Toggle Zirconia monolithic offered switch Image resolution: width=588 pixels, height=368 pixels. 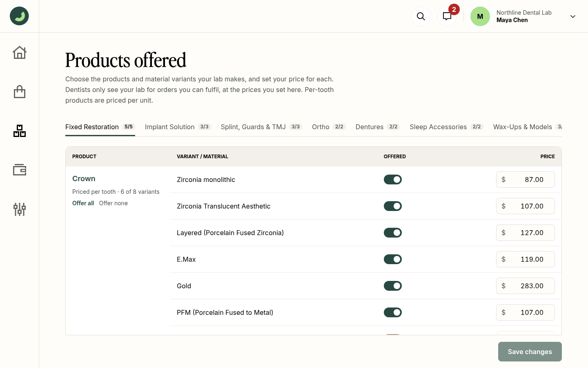point(393,180)
